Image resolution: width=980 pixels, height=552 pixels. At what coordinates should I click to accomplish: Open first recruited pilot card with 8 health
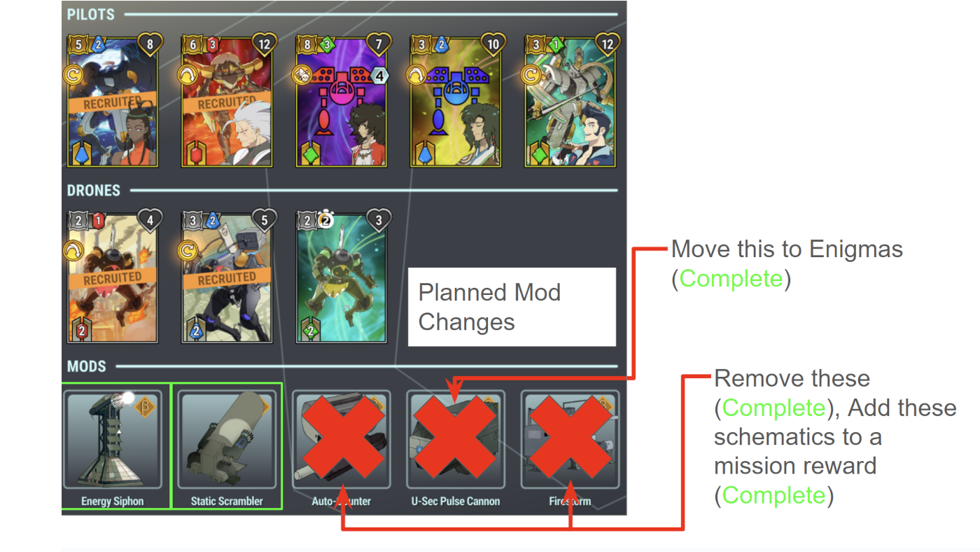[113, 100]
